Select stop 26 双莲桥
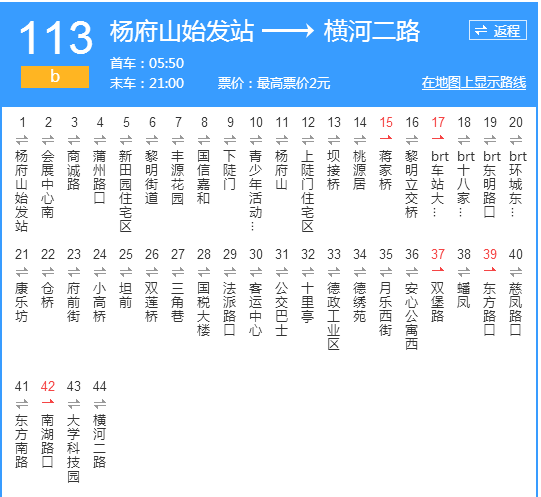541x497 pixels. click(152, 302)
